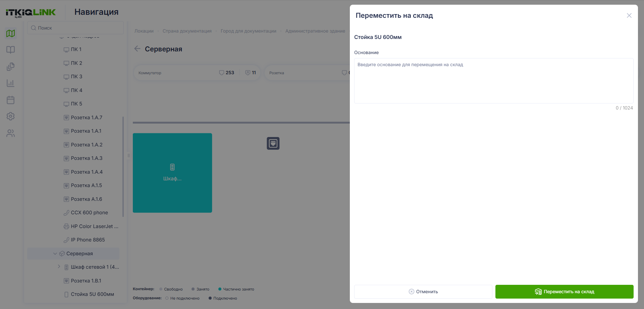The image size is (644, 309).
Task: Click the Город для документации breadcrumb
Action: point(248,31)
